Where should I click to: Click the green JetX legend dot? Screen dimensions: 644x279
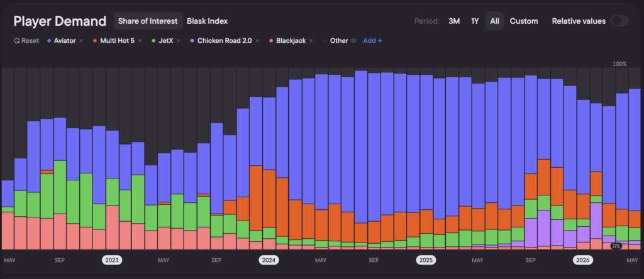point(153,41)
